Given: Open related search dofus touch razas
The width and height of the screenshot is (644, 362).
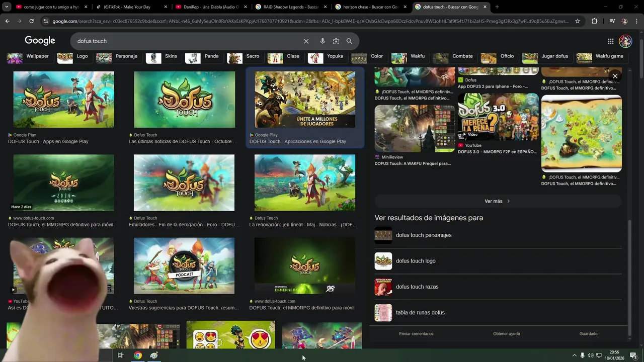Looking at the screenshot, I should (498, 287).
